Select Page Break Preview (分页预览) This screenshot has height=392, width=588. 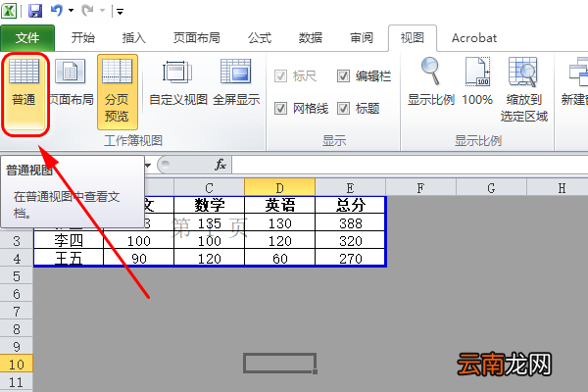point(117,92)
